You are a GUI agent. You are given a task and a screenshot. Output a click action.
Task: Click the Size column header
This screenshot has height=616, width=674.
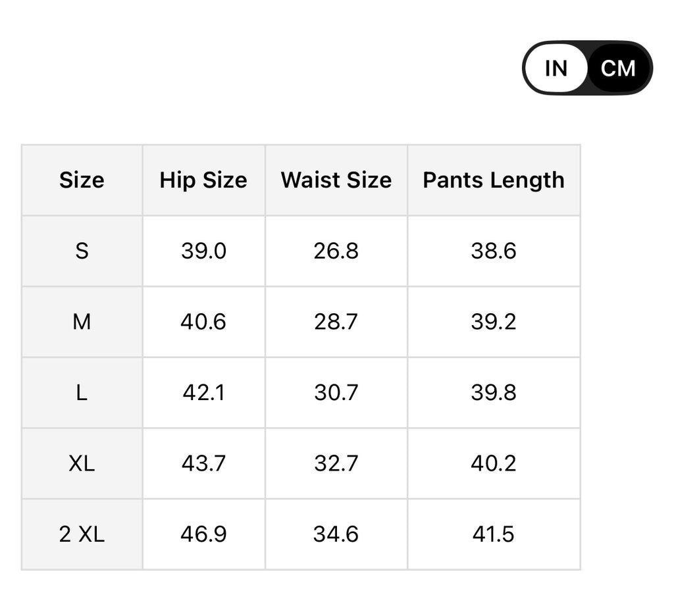82,180
